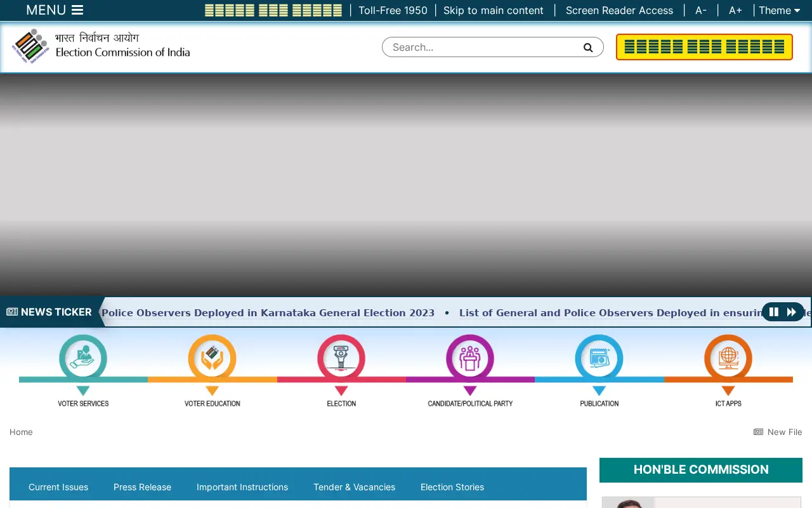Image resolution: width=812 pixels, height=508 pixels.
Task: Fast-forward the news ticker
Action: (792, 312)
